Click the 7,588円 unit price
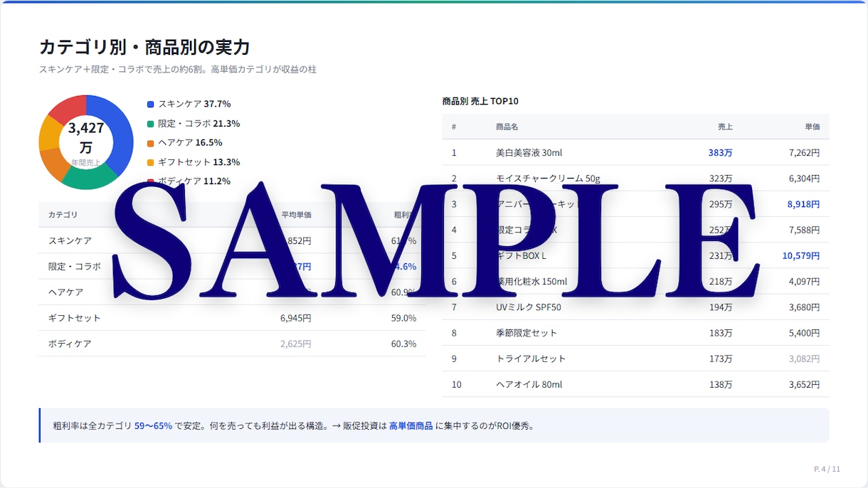 coord(804,230)
